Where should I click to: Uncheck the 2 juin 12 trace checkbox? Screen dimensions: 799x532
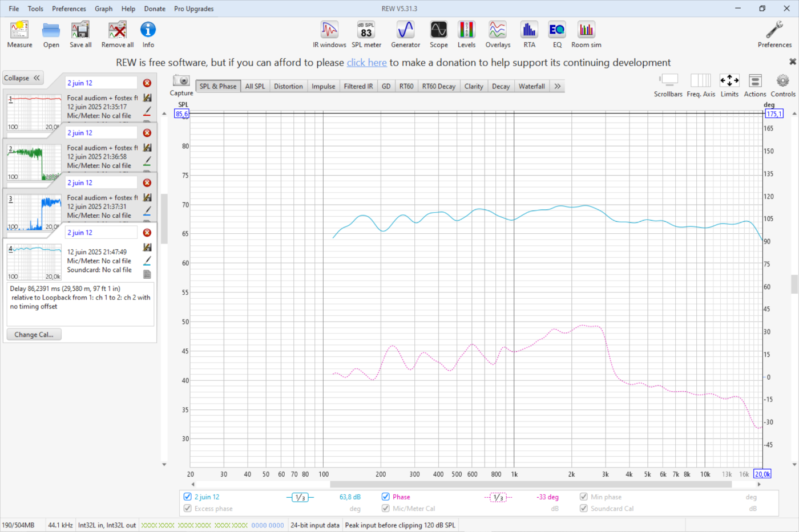coord(188,497)
